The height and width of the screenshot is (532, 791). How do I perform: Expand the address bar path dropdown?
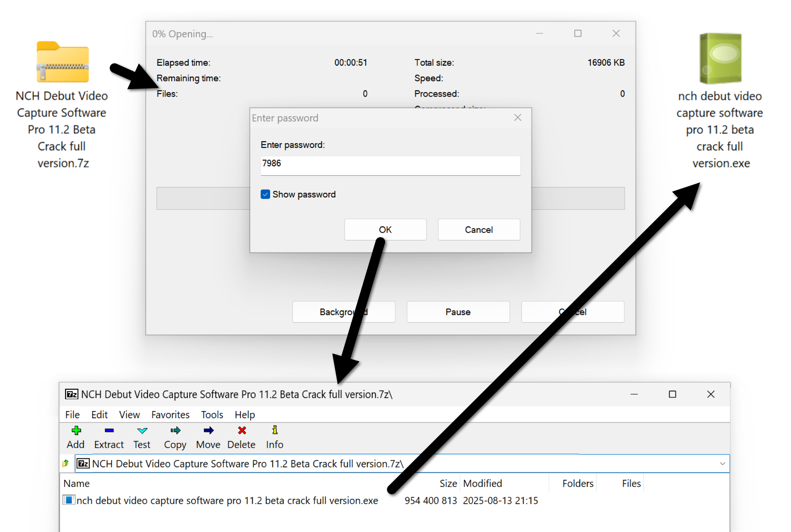pyautogui.click(x=722, y=463)
